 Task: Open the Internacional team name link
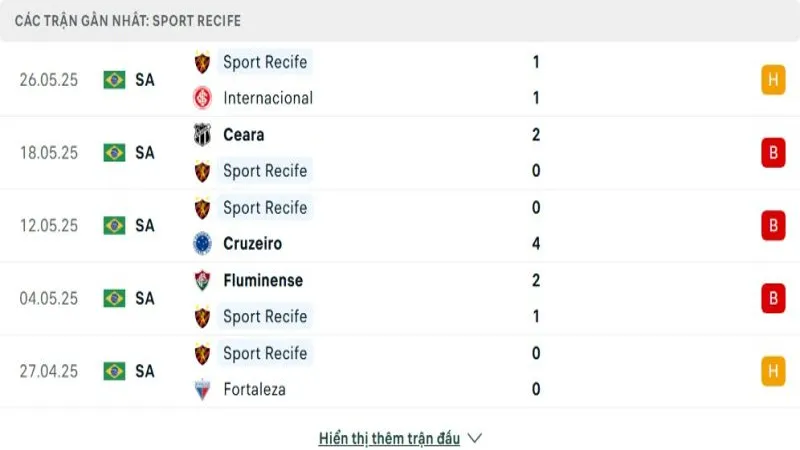[268, 98]
